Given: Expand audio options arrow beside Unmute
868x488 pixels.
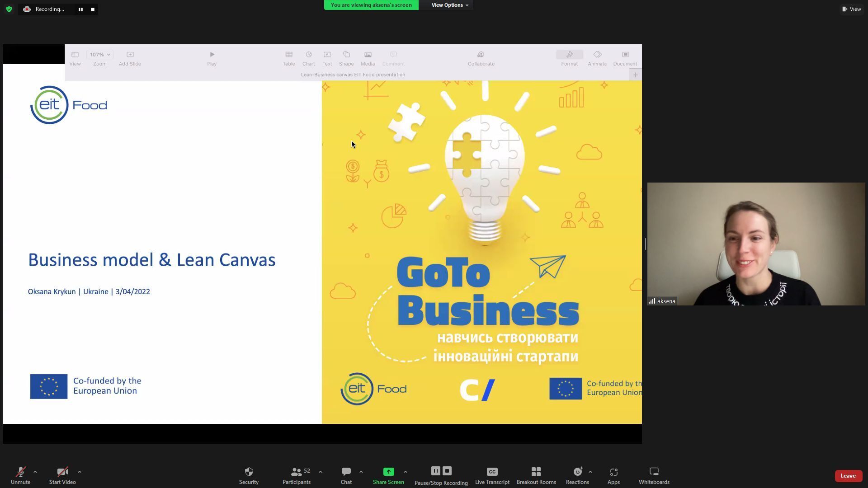Looking at the screenshot, I should click(x=35, y=472).
